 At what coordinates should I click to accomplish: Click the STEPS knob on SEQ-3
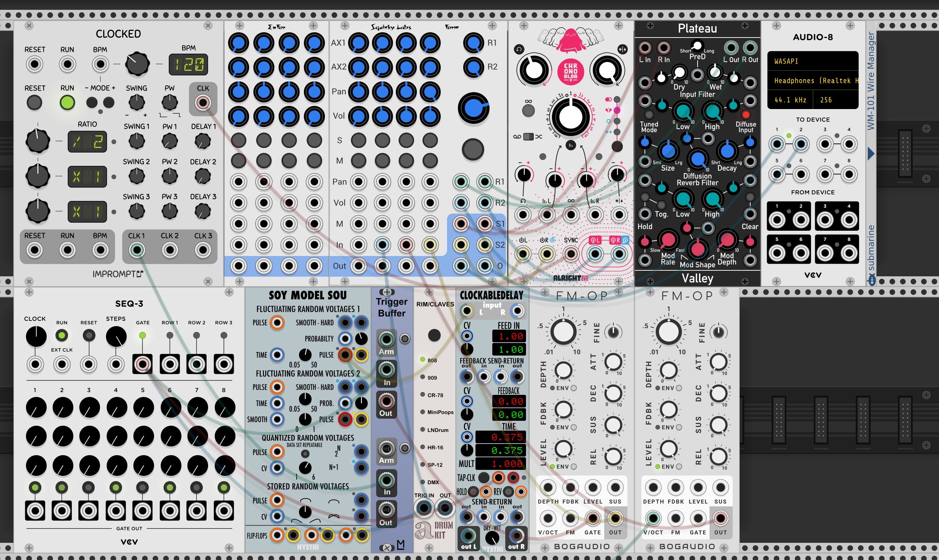(x=116, y=337)
